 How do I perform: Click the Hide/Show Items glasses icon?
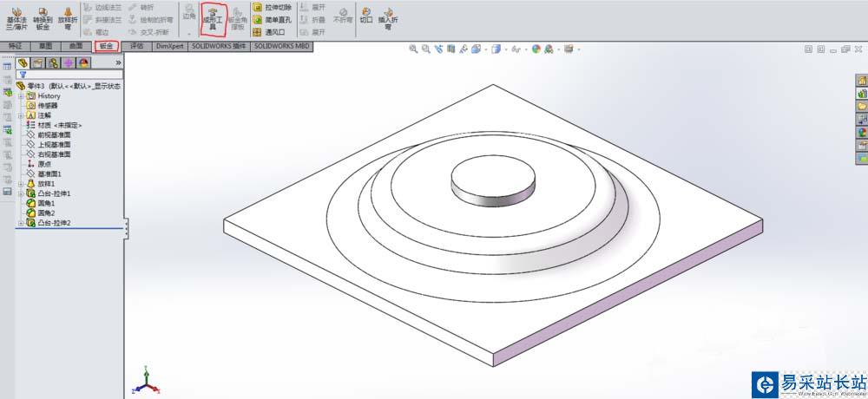pyautogui.click(x=516, y=49)
